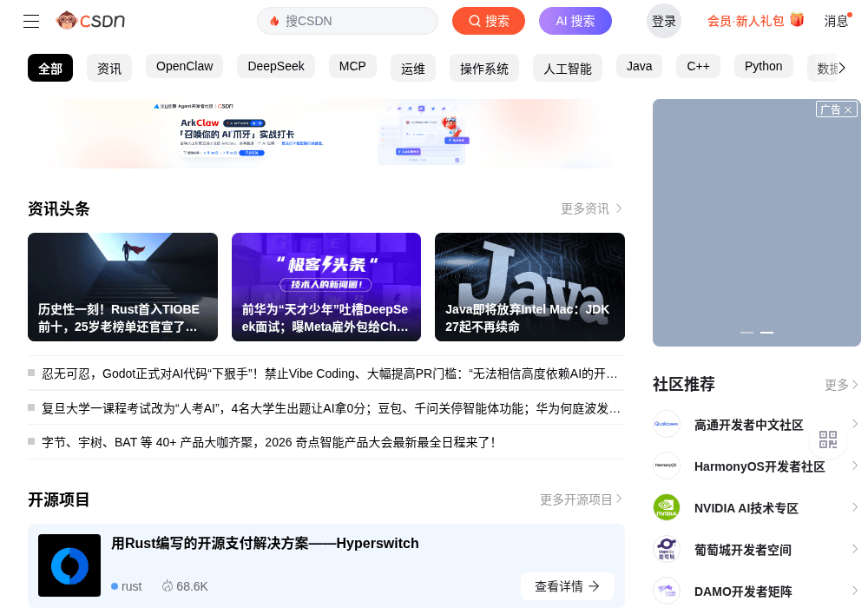Close the 广告 advertisement panel
The width and height of the screenshot is (868, 608).
point(847,109)
